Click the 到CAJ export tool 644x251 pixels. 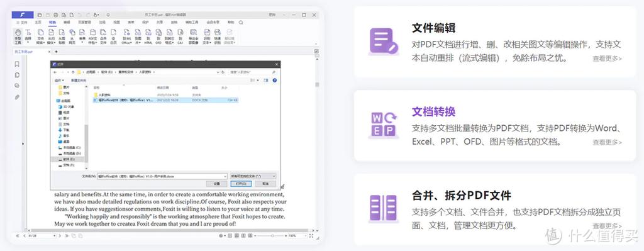(180, 36)
